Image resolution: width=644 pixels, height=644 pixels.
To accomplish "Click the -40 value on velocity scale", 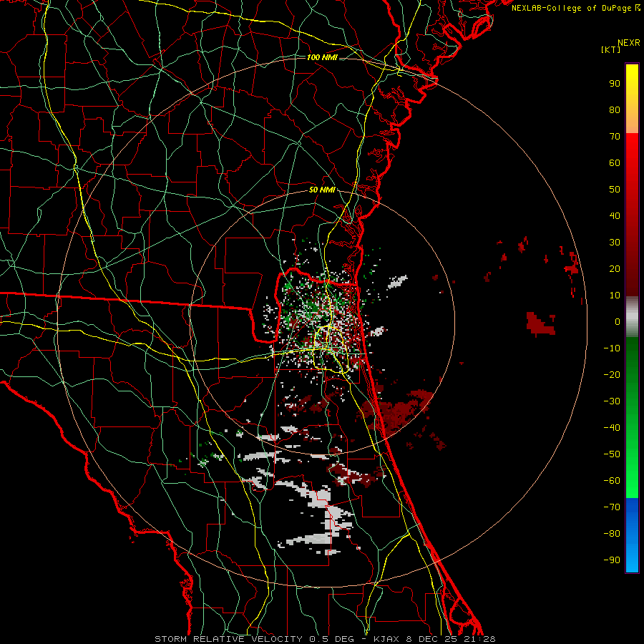I will [612, 428].
